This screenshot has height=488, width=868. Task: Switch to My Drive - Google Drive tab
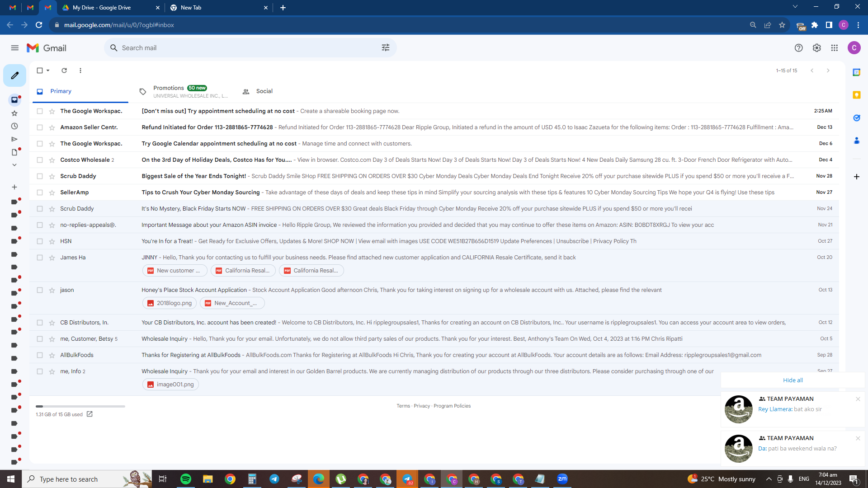[112, 8]
